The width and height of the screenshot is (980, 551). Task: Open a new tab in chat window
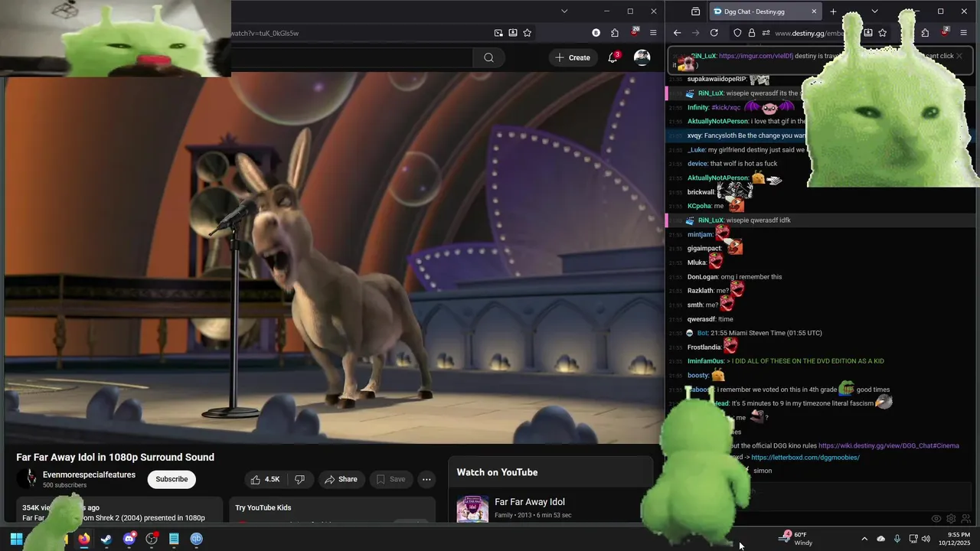pos(833,11)
